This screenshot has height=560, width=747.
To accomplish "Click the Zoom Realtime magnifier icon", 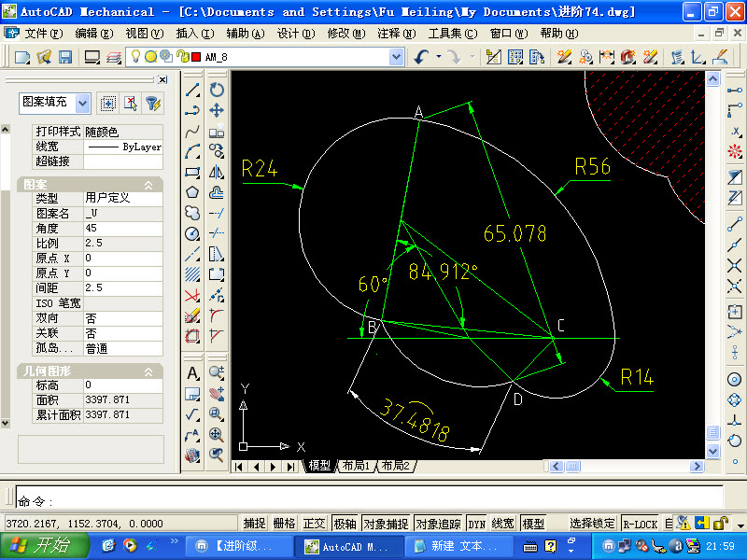I will [217, 372].
